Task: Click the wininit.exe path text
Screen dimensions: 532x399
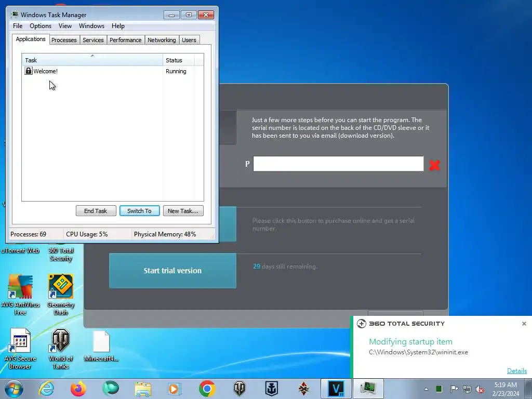Action: pos(418,352)
